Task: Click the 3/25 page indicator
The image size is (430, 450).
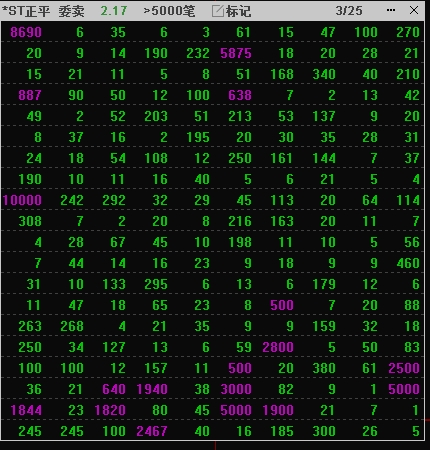Action: pos(349,11)
